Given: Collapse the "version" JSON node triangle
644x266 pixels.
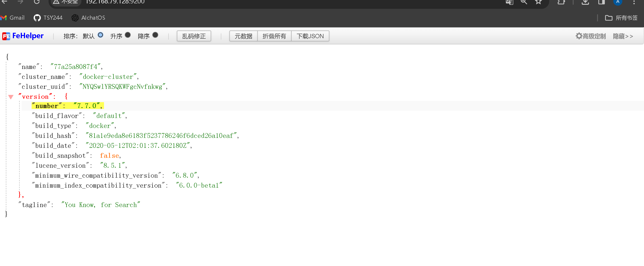Looking at the screenshot, I should [x=11, y=97].
